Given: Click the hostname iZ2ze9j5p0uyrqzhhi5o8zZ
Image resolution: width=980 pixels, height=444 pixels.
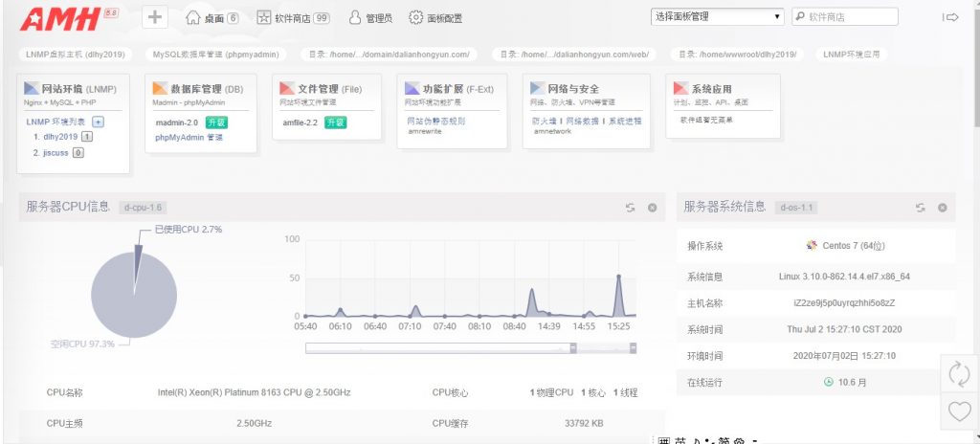Looking at the screenshot, I should click(x=844, y=302).
